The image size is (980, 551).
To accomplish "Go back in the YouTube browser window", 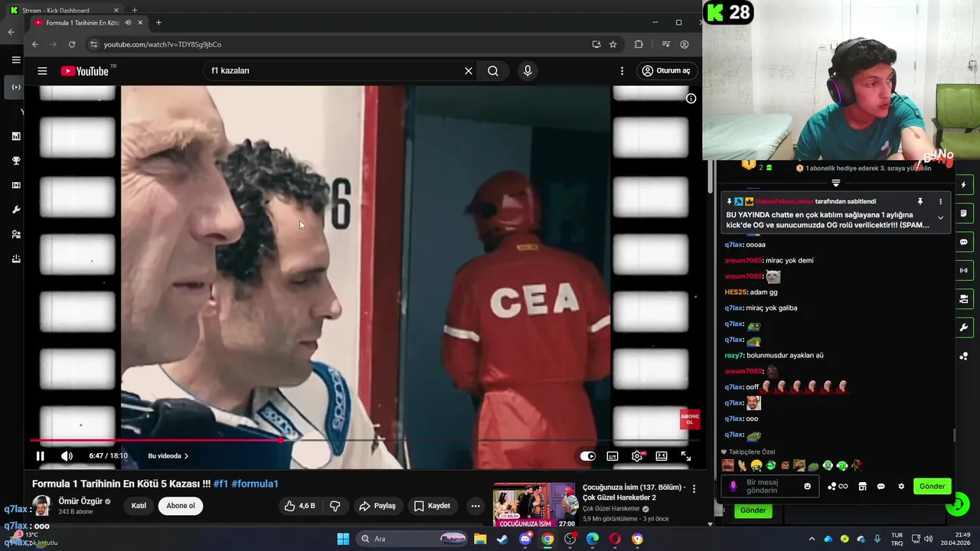I will click(35, 44).
